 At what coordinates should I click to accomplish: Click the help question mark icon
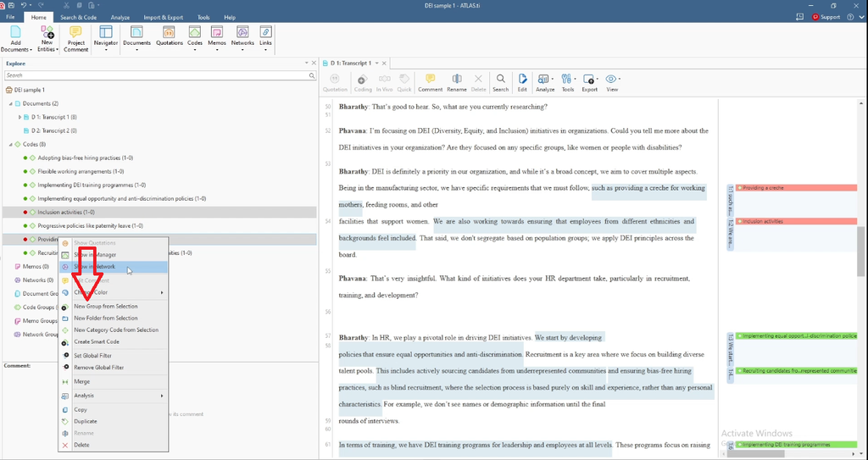(850, 17)
